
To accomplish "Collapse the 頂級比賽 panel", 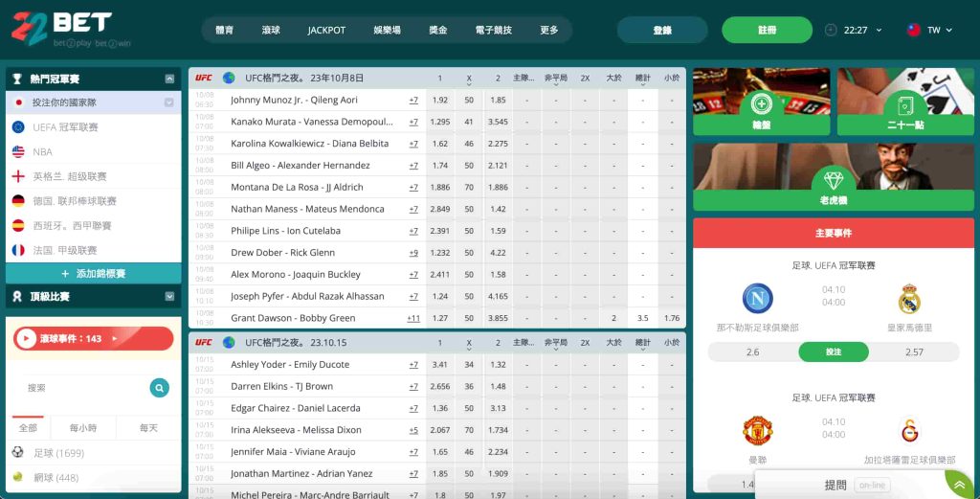I will pos(169,296).
